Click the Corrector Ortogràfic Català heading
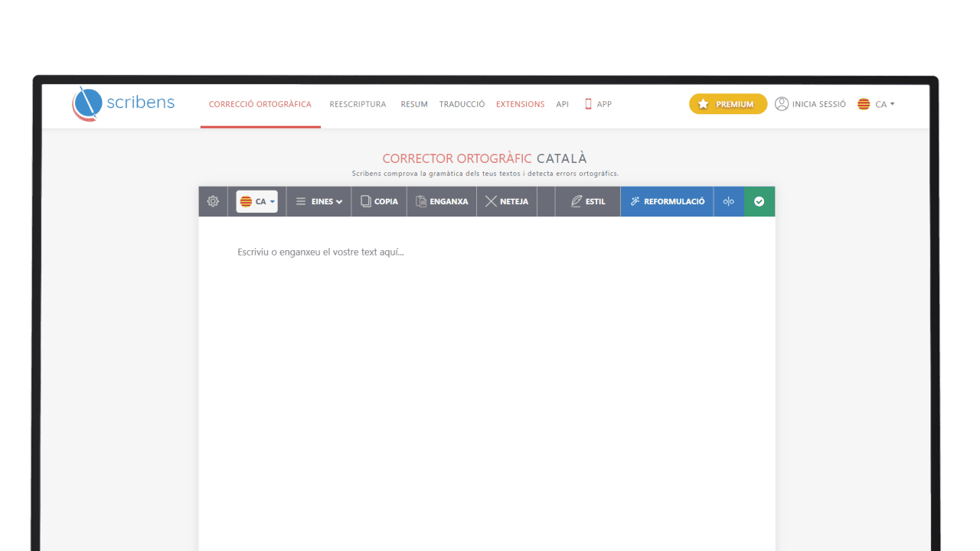 click(x=485, y=158)
